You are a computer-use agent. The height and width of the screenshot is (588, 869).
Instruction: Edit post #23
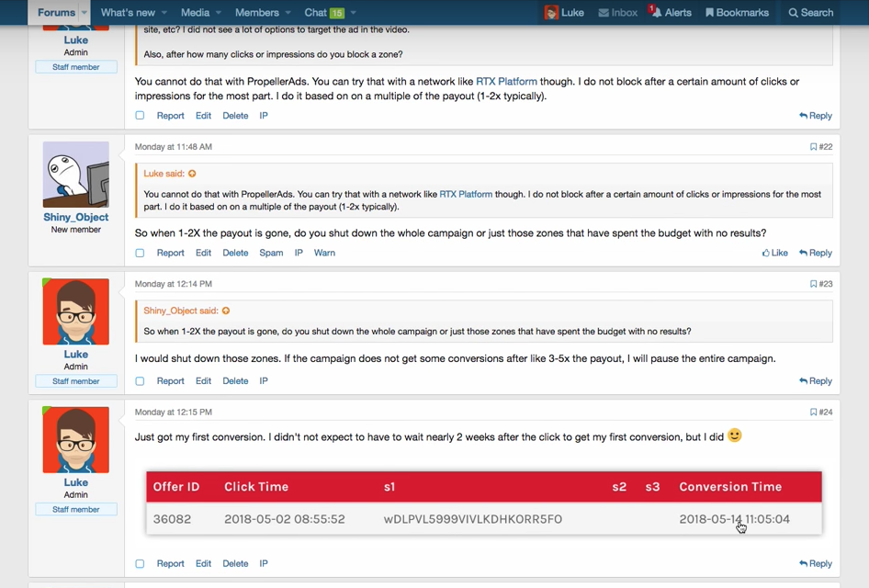(203, 380)
